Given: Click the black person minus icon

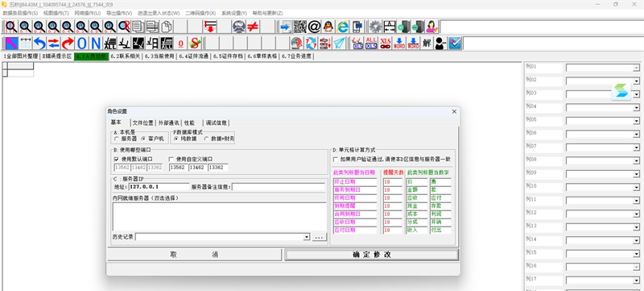Looking at the screenshot, I should 440,44.
